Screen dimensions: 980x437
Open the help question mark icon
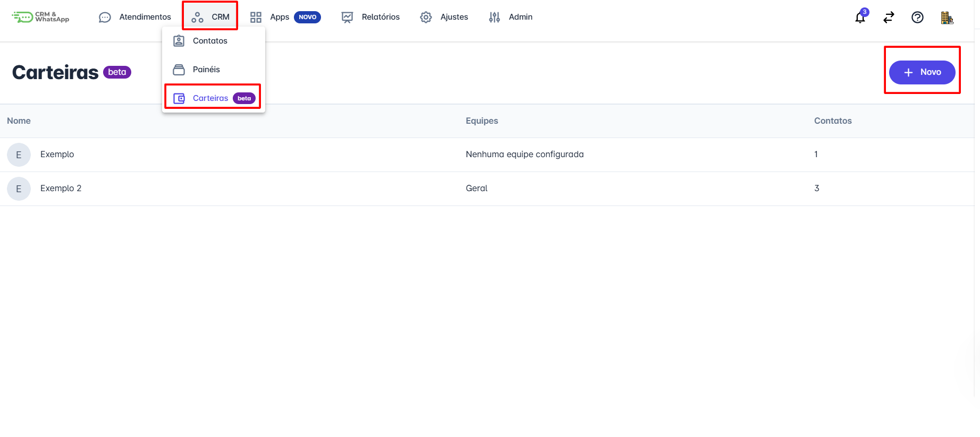click(x=917, y=18)
